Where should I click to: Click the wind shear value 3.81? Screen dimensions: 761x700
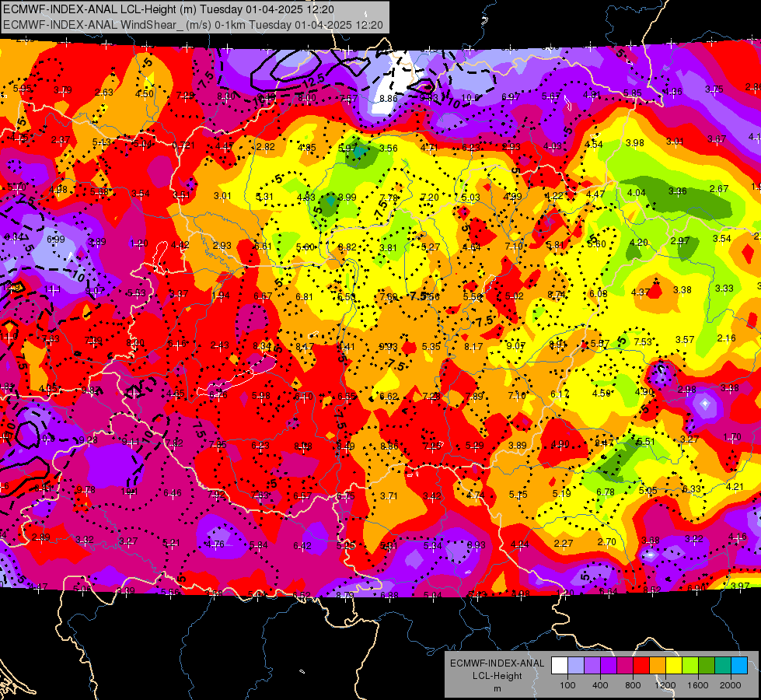coord(388,248)
